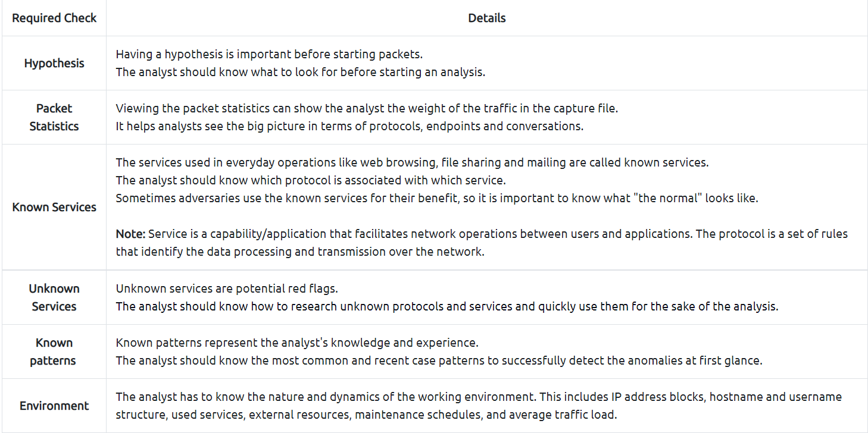The width and height of the screenshot is (868, 433).
Task: Click the line "Known patterns represent the analyst's knowledge"
Action: [297, 343]
